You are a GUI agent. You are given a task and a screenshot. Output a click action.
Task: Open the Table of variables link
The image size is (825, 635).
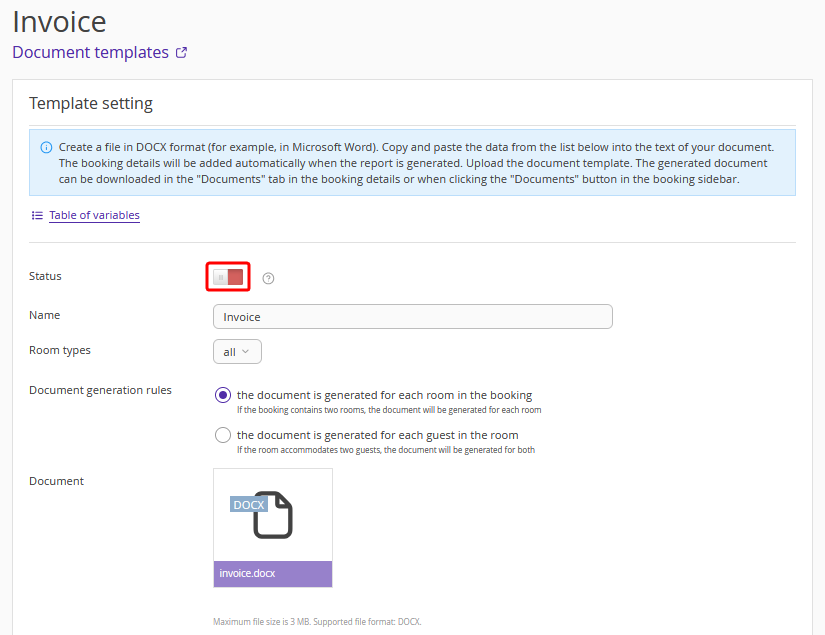click(94, 215)
